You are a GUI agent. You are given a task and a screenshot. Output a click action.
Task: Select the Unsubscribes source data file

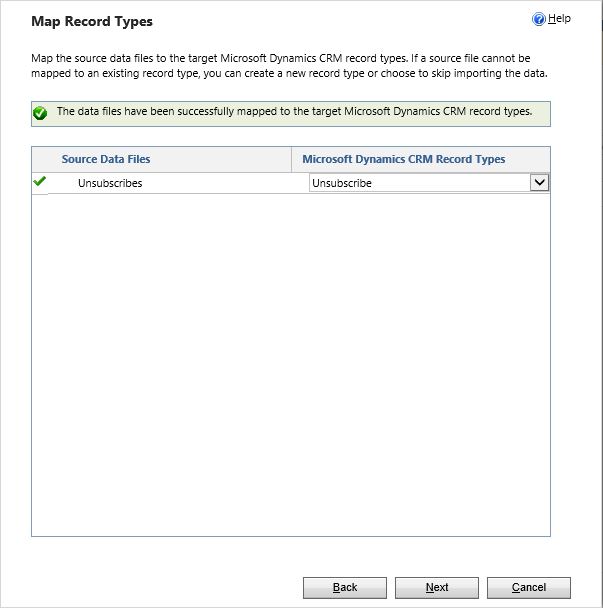pyautogui.click(x=110, y=183)
